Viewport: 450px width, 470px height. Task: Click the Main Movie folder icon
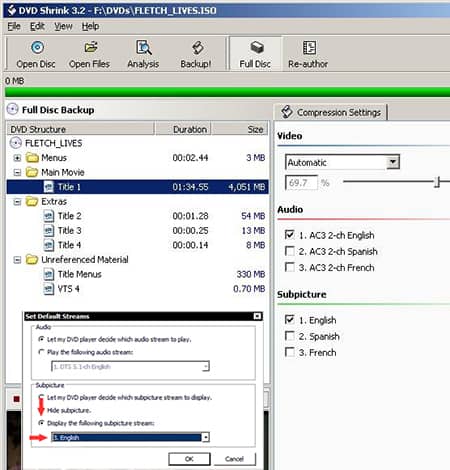(x=32, y=172)
